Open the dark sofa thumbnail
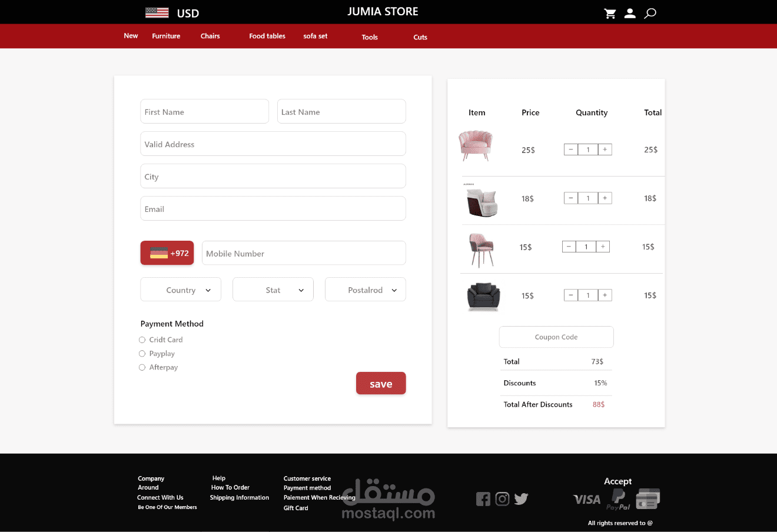Viewport: 777px width, 532px height. (483, 297)
